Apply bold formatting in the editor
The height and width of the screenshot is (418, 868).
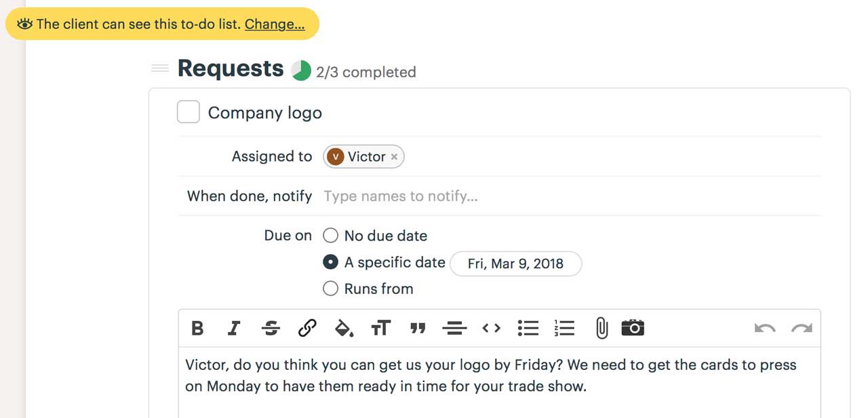pyautogui.click(x=197, y=329)
